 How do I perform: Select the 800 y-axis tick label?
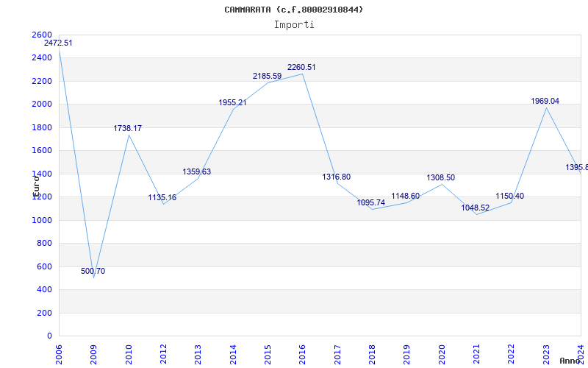click(44, 244)
